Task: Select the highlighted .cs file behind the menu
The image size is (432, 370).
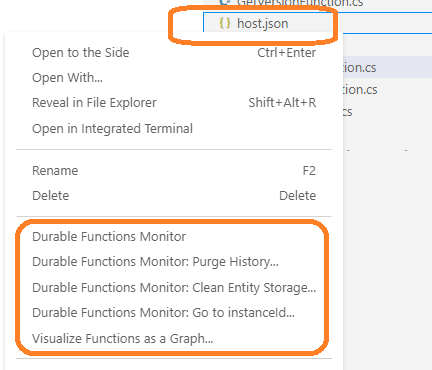Action: (x=387, y=68)
